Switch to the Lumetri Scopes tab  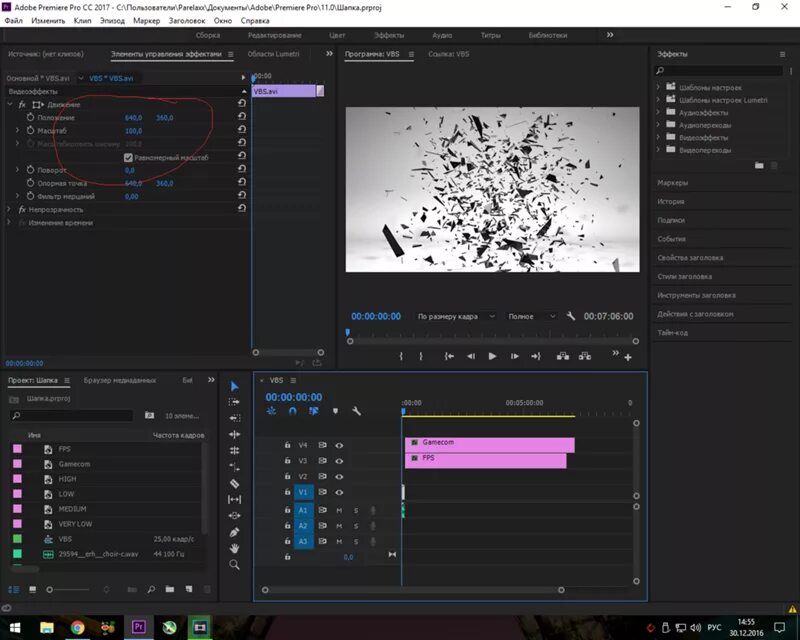pos(273,54)
